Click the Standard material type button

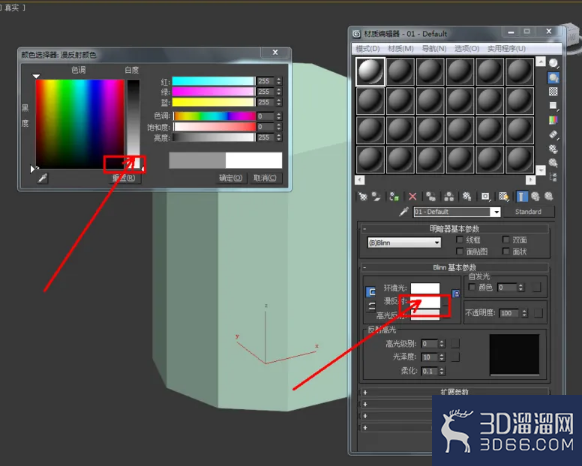(528, 212)
